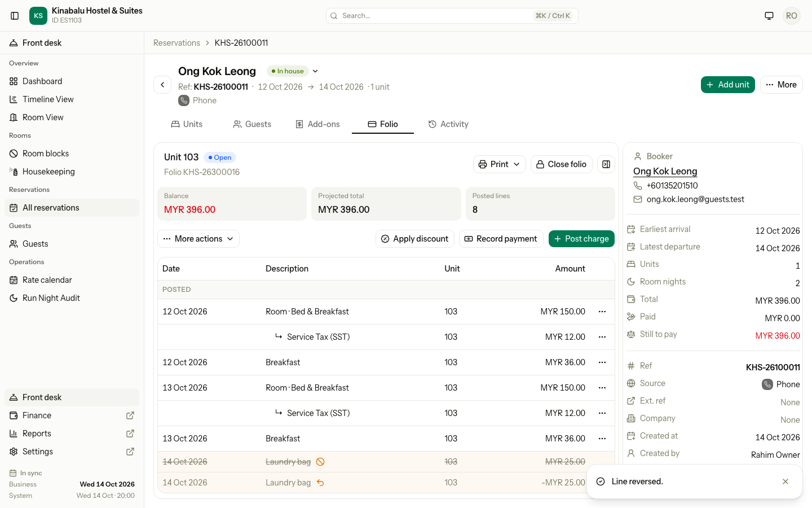The image size is (812, 508).
Task: Open Housekeeping in sidebar
Action: click(x=72, y=172)
